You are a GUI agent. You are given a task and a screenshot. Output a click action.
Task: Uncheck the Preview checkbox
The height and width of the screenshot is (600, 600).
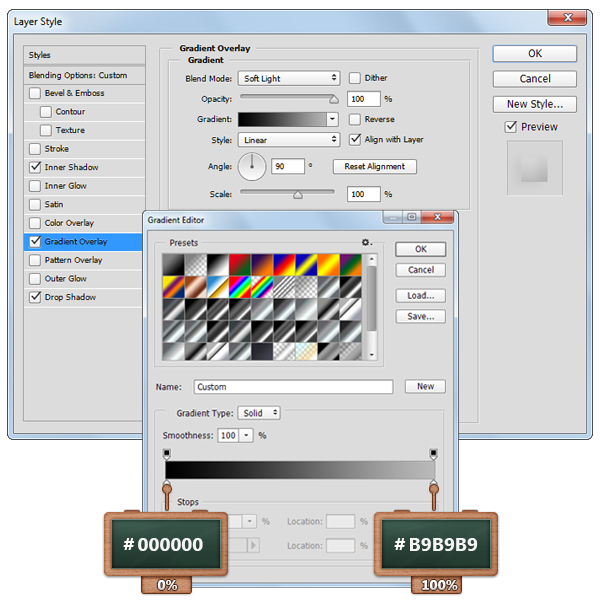(511, 127)
